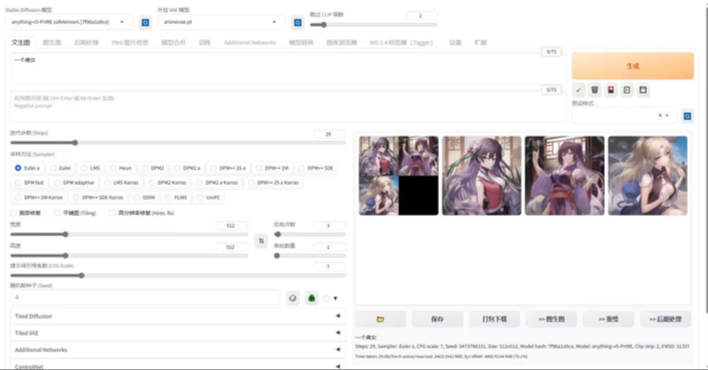Enable the Tiling checkbox
This screenshot has height=370, width=708.
tap(57, 213)
